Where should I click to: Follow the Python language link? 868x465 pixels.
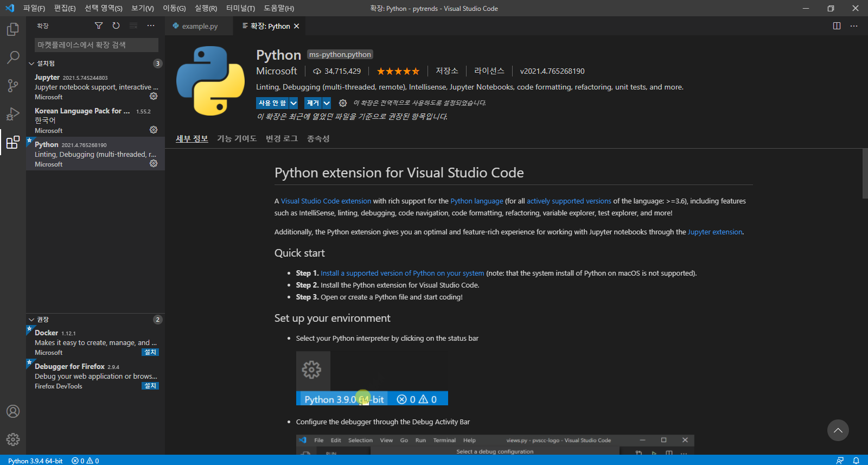477,201
